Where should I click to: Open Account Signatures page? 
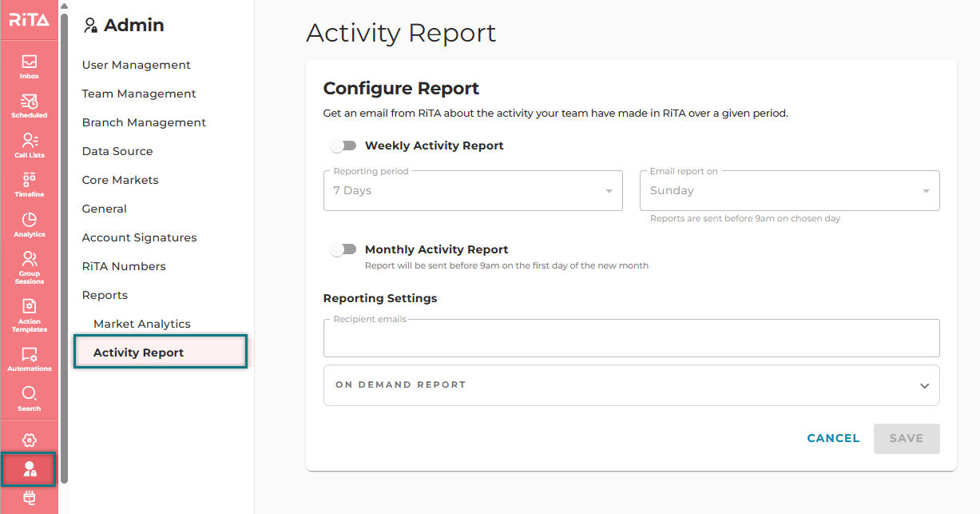(139, 237)
